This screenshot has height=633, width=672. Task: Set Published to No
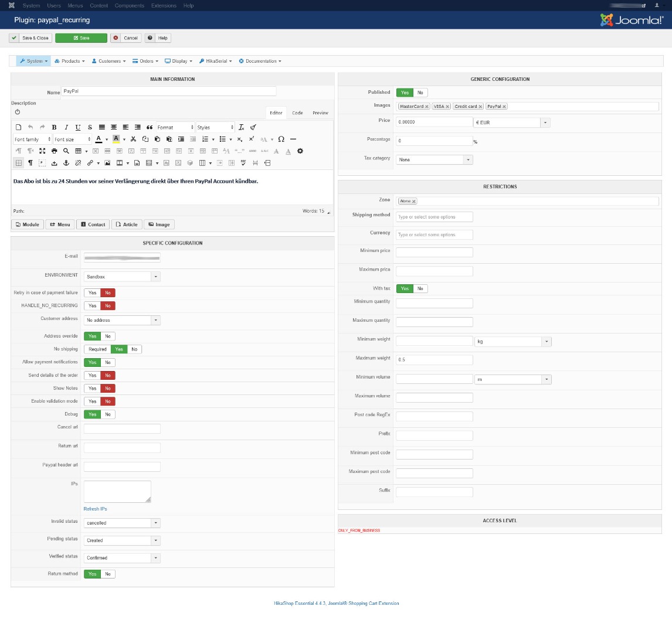(420, 93)
